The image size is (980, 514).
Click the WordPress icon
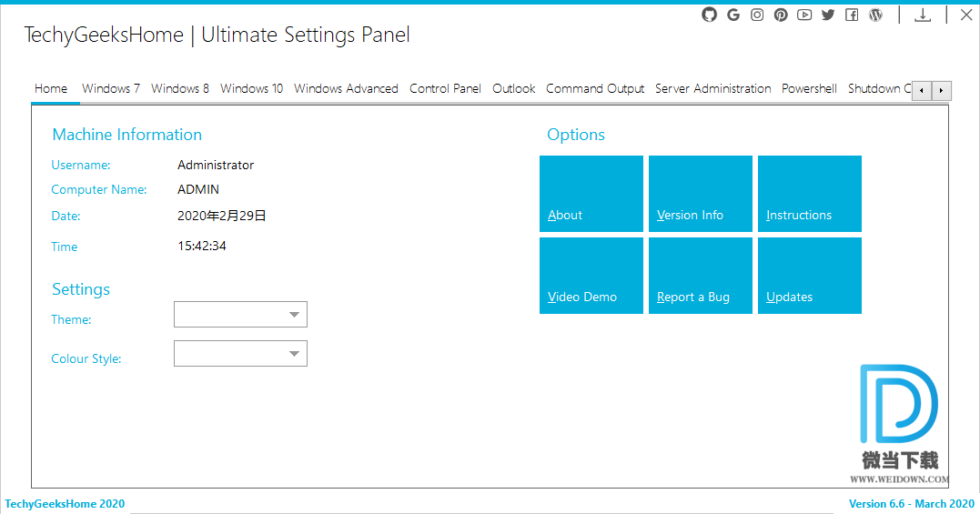pyautogui.click(x=875, y=15)
